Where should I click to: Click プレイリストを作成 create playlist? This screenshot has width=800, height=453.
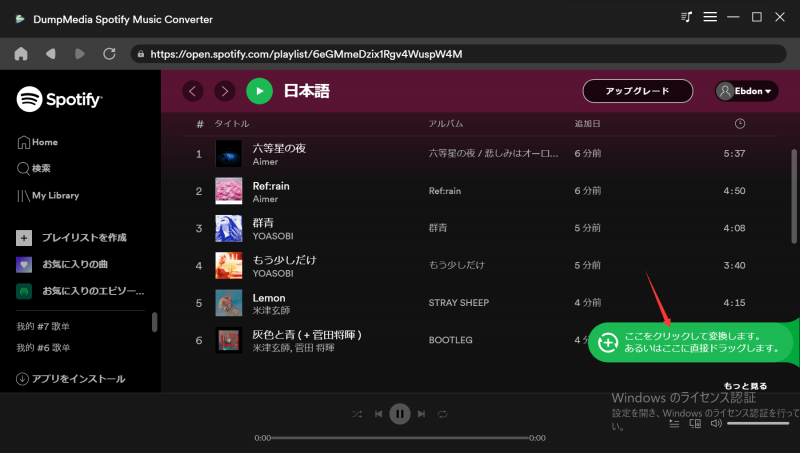click(x=71, y=238)
